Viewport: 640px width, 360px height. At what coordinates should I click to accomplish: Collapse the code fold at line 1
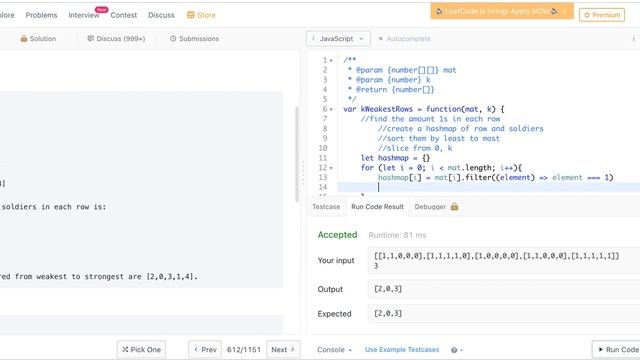click(x=331, y=60)
